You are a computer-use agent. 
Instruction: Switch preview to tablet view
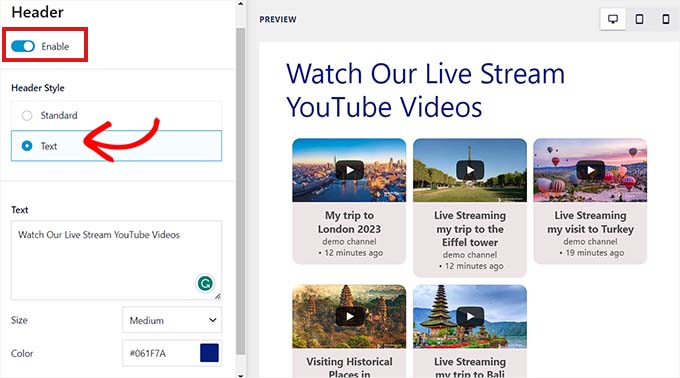coord(639,19)
